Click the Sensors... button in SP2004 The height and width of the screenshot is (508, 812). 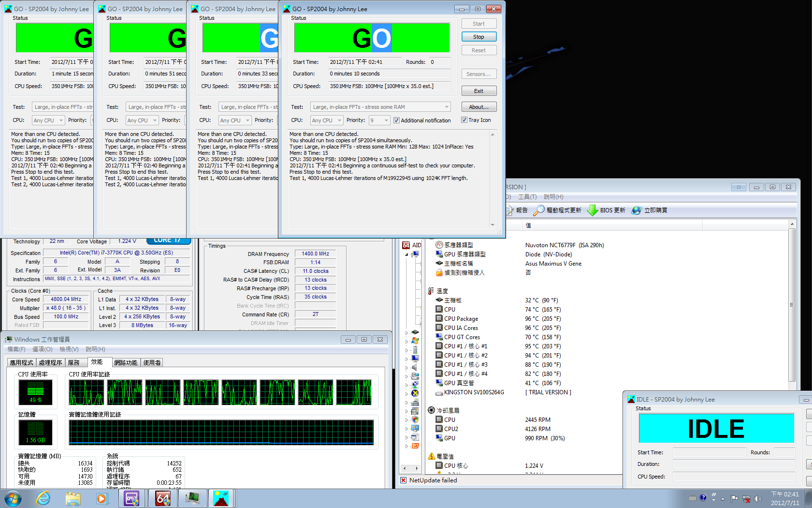[x=478, y=74]
